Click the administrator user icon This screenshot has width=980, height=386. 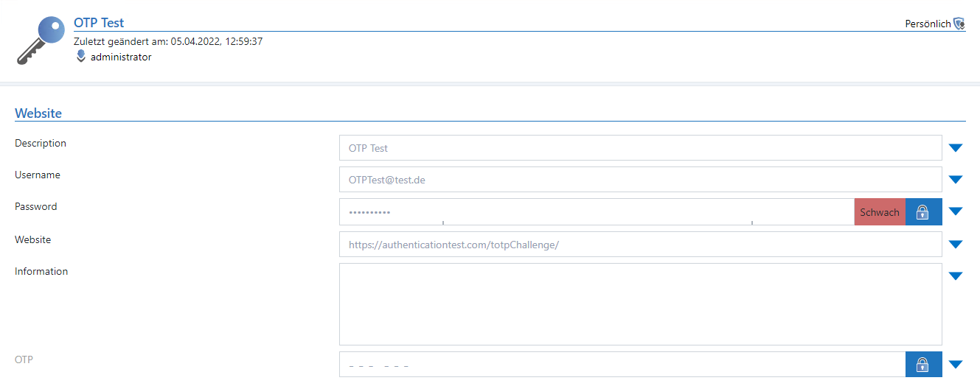coord(81,56)
